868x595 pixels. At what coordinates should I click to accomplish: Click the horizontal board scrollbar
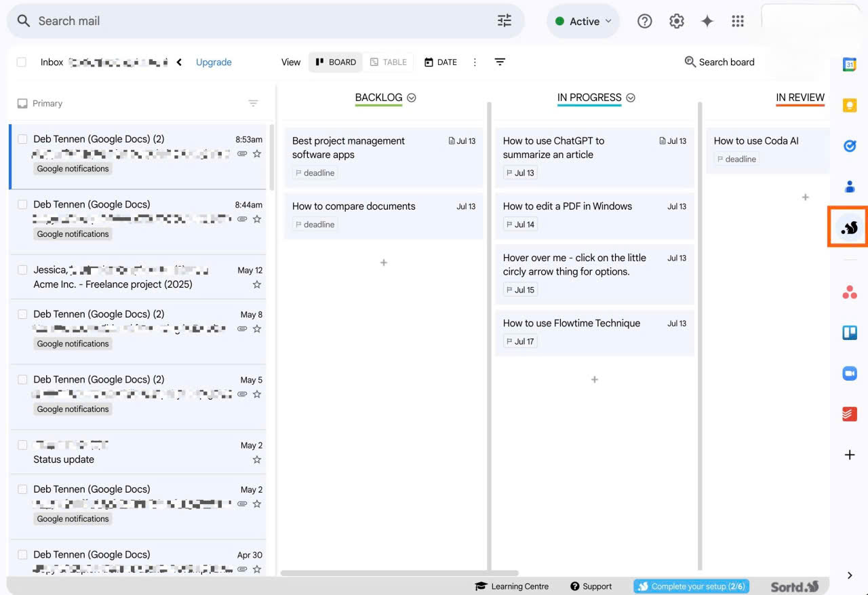399,573
